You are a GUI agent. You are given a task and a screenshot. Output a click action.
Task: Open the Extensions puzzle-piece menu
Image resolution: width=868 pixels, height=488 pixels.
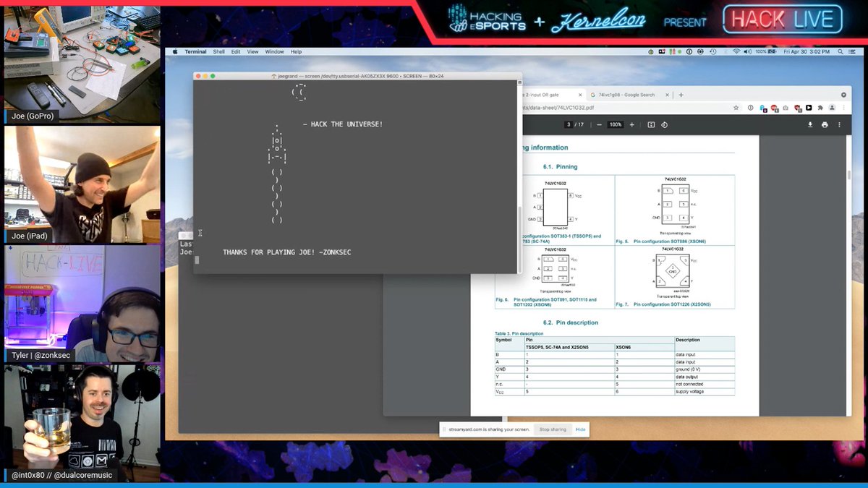(x=820, y=107)
